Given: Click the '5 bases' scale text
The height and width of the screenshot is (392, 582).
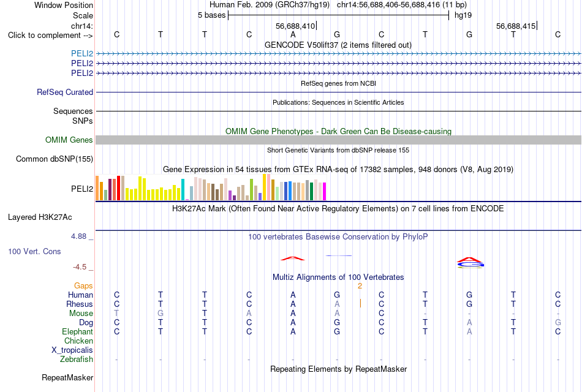Looking at the screenshot, I should pos(211,15).
